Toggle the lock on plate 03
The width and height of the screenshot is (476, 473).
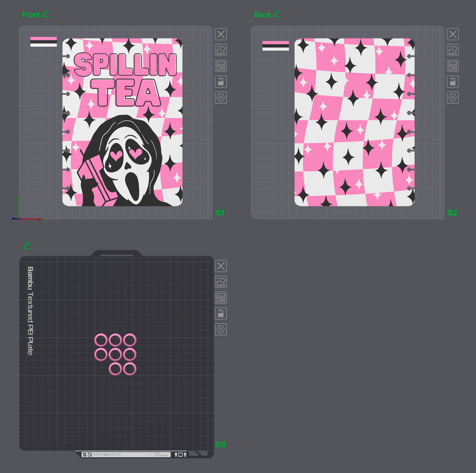pos(221,313)
